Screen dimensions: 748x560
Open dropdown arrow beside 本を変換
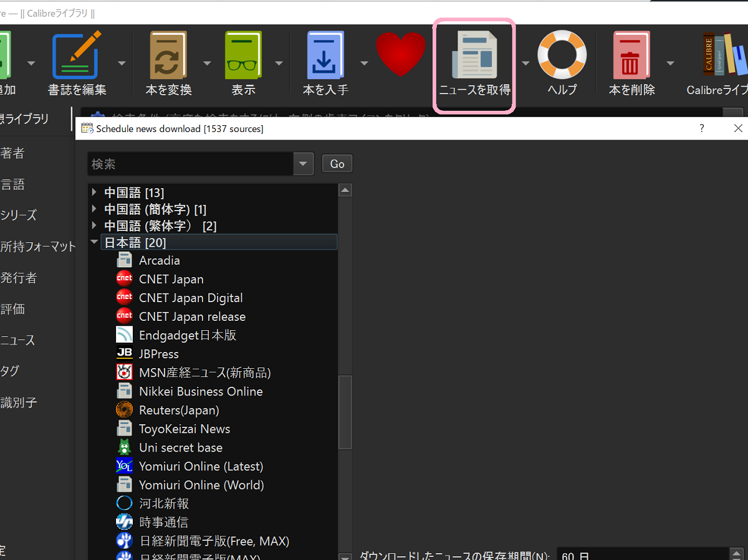[207, 64]
